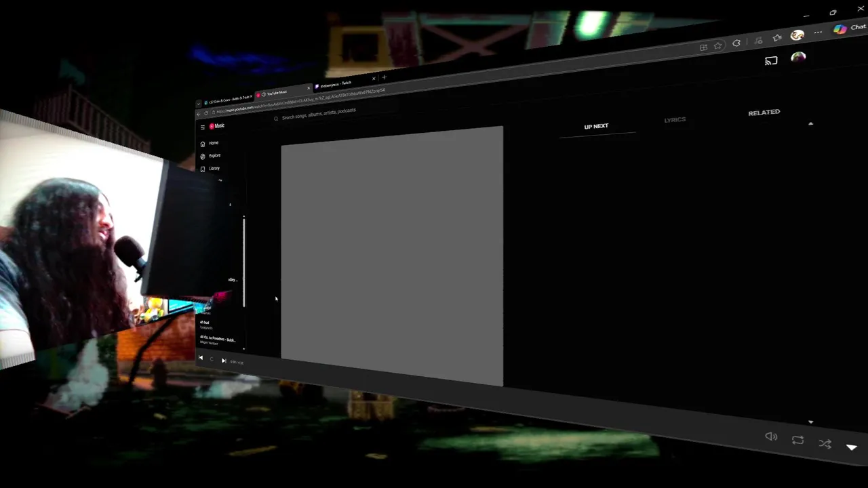Add page to favorites star icon

(x=717, y=45)
